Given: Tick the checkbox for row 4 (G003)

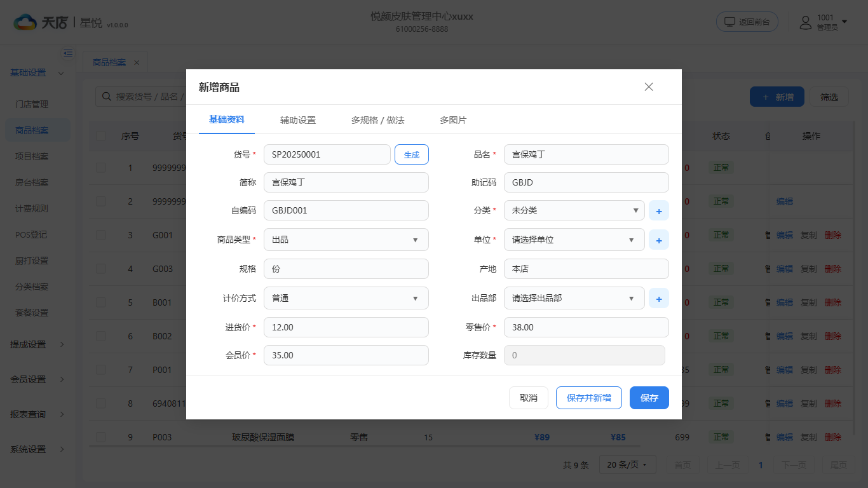Looking at the screenshot, I should click(101, 269).
